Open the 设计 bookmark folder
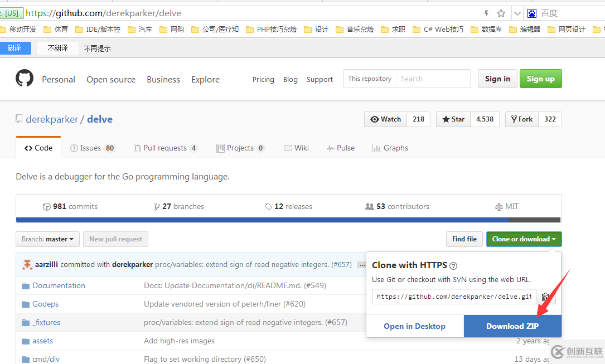Viewport: 605px width, 364px height. coord(316,30)
